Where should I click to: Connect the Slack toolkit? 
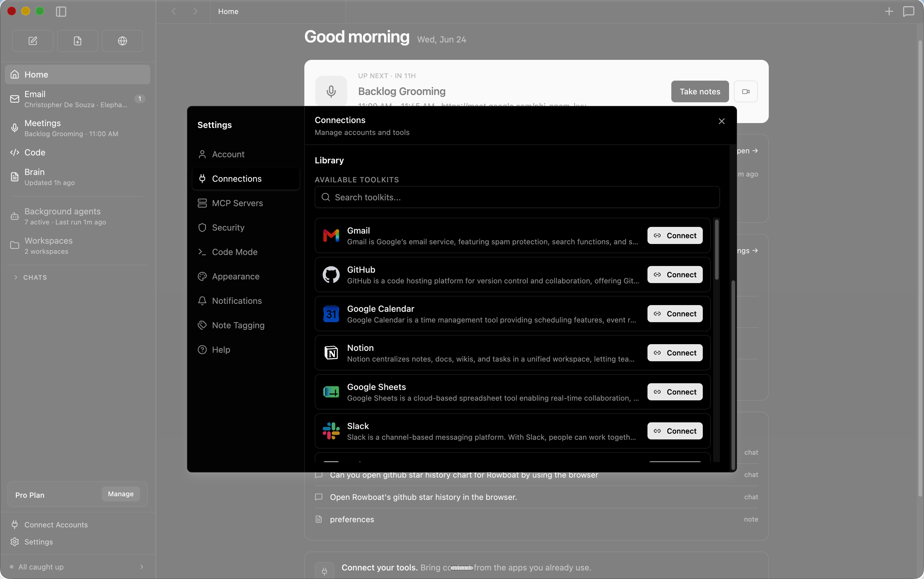675,431
